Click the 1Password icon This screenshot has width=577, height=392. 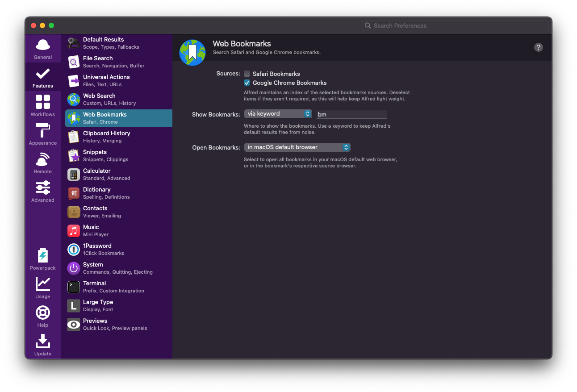[x=74, y=250]
